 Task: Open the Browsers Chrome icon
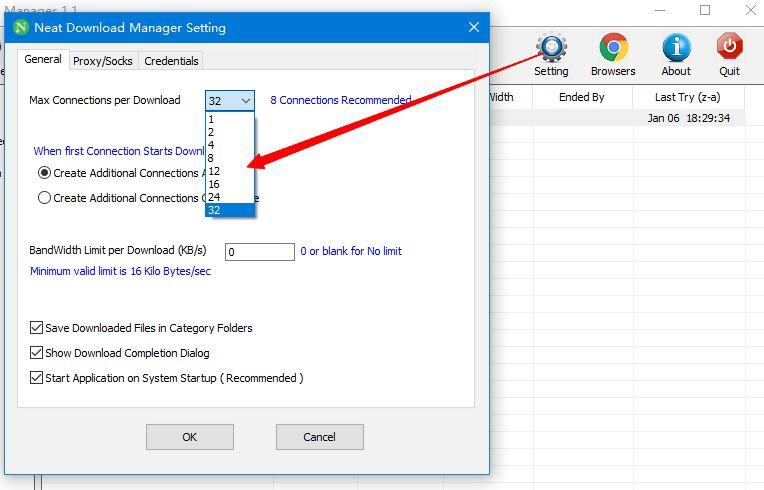[x=613, y=47]
